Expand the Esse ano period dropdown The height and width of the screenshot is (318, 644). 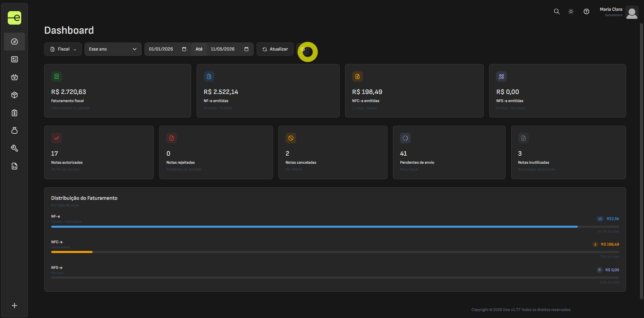113,49
